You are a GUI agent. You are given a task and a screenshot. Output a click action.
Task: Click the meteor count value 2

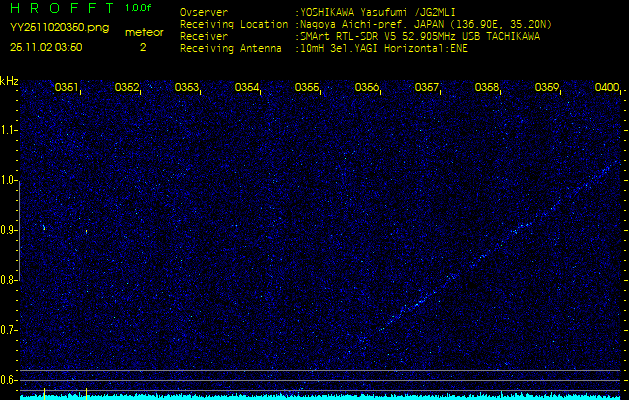point(143,47)
